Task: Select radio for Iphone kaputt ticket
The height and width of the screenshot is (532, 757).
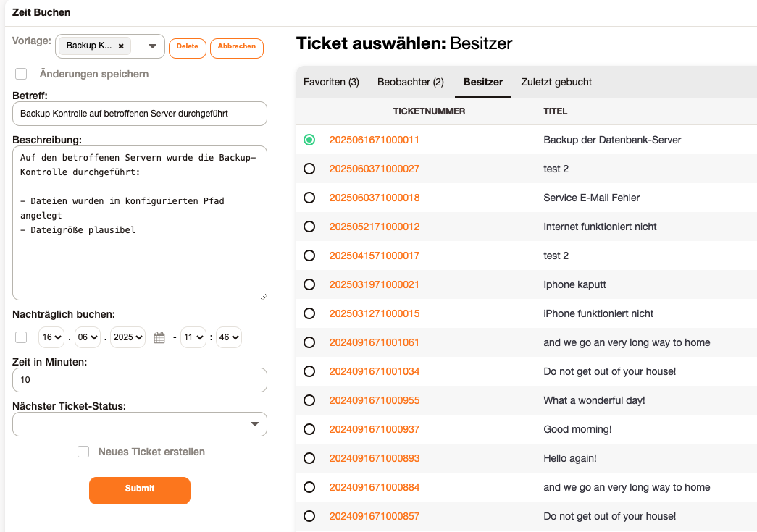Action: coord(309,284)
